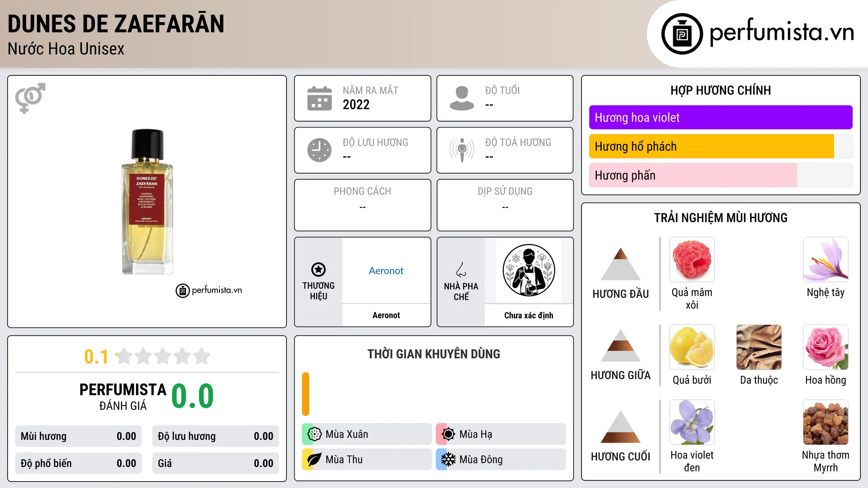Click the calendar icon beside Năm ra mắt
This screenshot has height=488, width=868.
(x=320, y=98)
